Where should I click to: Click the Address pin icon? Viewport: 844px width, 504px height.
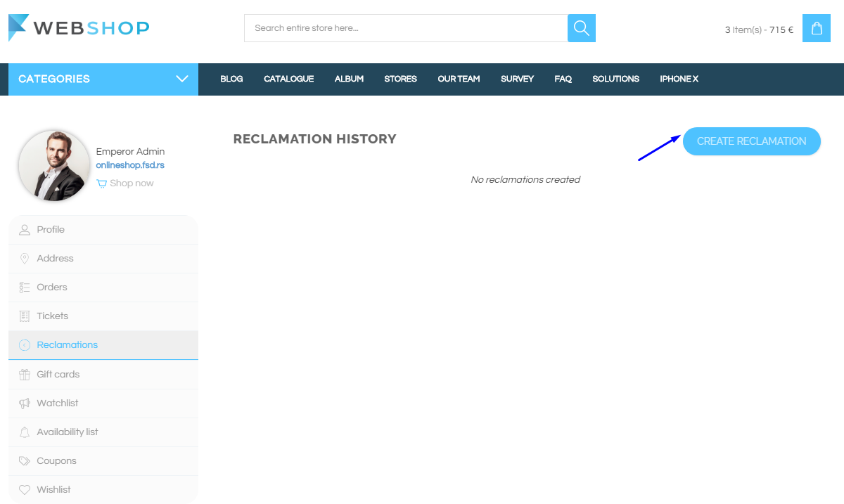coord(25,259)
